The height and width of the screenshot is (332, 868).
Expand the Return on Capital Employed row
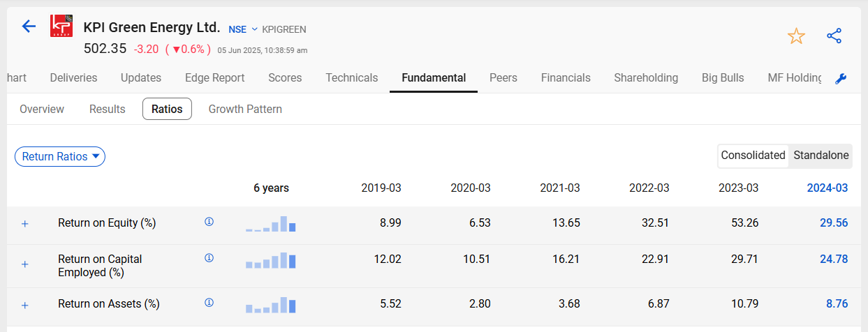point(25,264)
